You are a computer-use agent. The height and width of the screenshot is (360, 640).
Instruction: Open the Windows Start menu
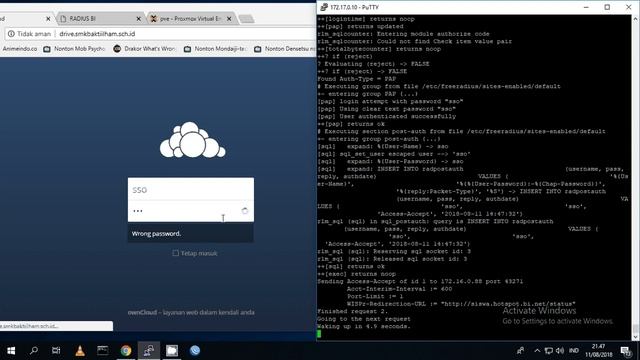[x=11, y=351]
